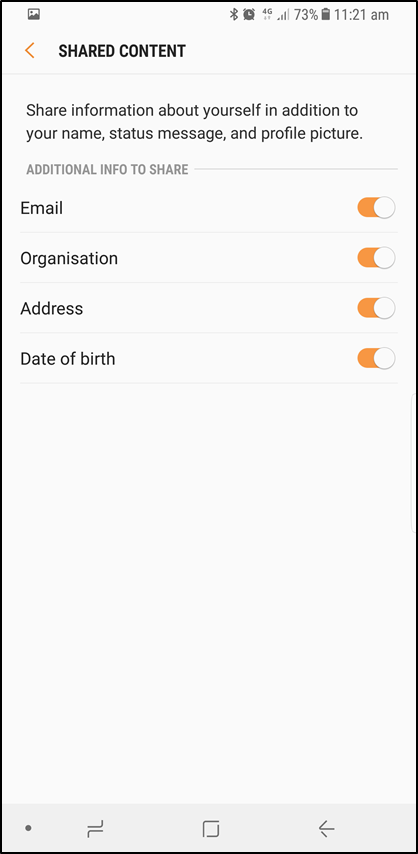Select the Email row label

click(41, 208)
